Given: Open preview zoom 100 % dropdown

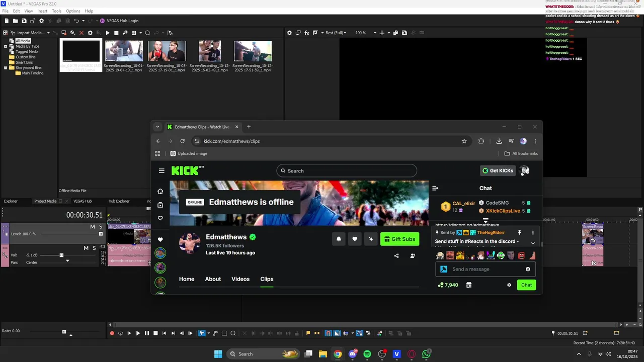Looking at the screenshot, I should pyautogui.click(x=375, y=33).
